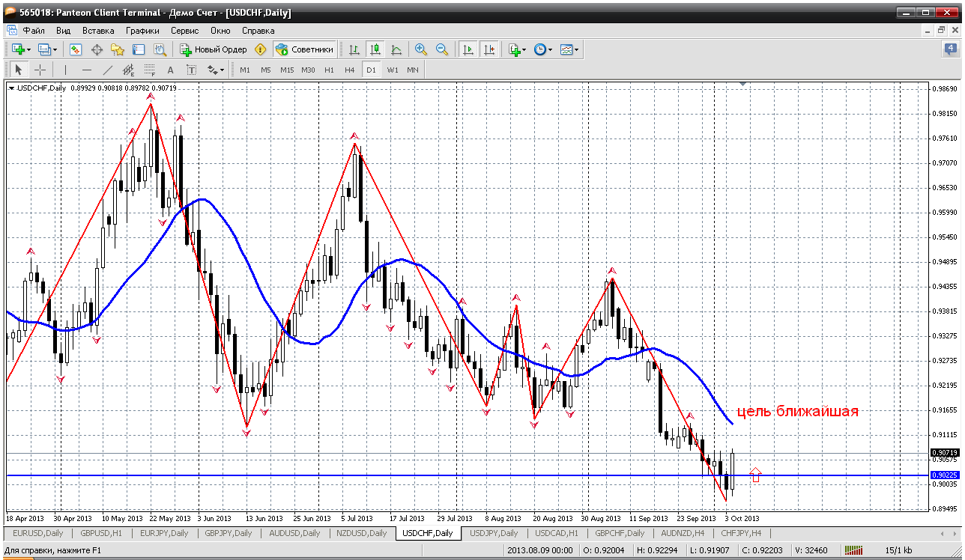Open the Navigator panel icon
The height and width of the screenshot is (560, 965).
tap(118, 49)
